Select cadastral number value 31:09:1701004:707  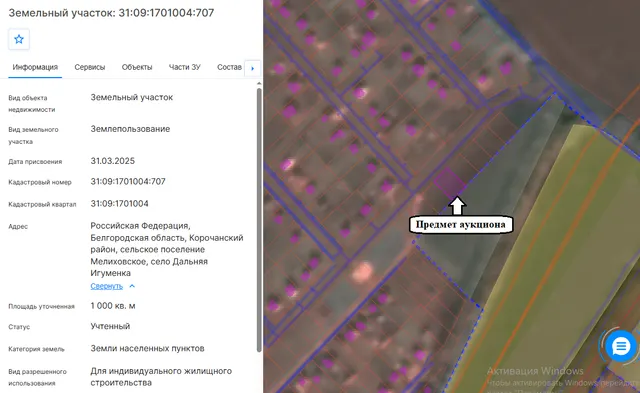click(128, 181)
